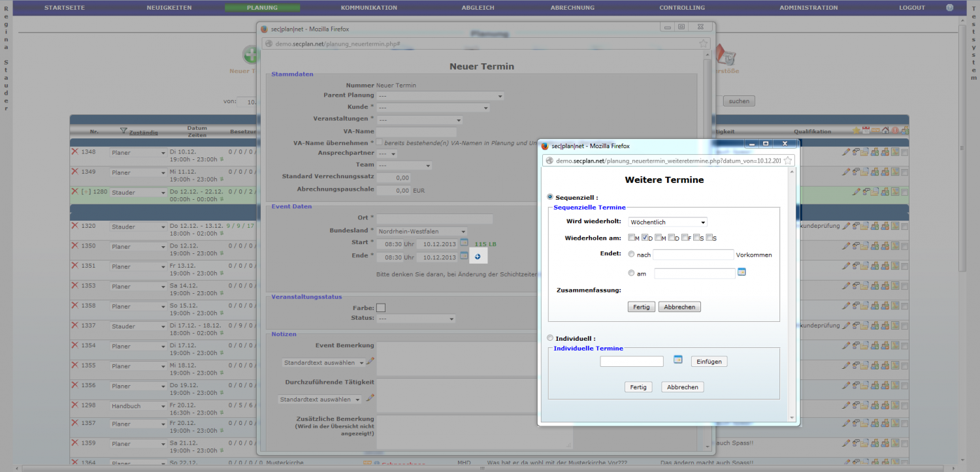Open the Ansprechpartner dropdown
Image resolution: width=980 pixels, height=472 pixels.
click(387, 153)
